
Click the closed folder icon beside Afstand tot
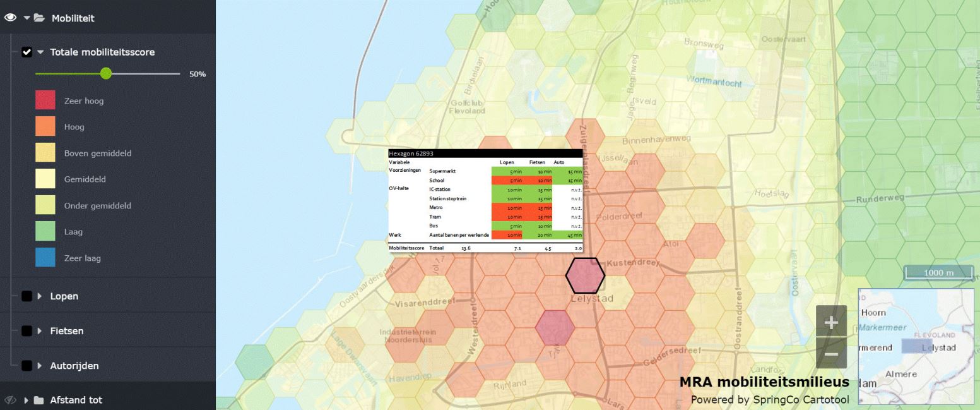39,400
